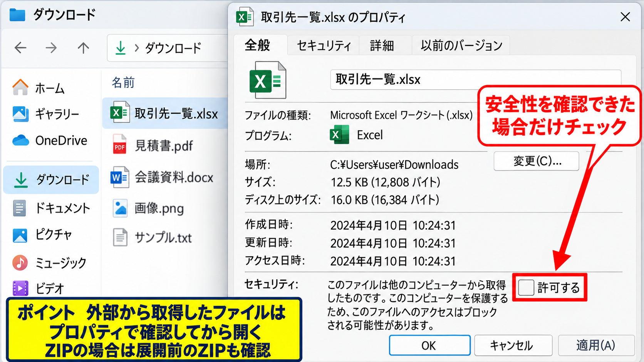Click ダウンロード in the address bar
This screenshot has width=644, height=362.
pos(173,48)
